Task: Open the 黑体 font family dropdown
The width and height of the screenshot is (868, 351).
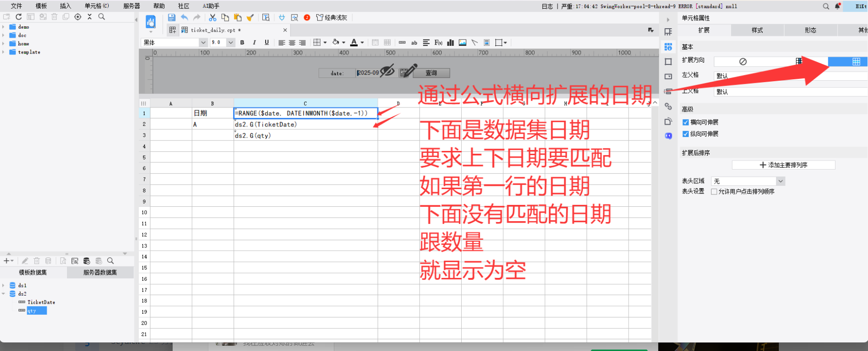Action: (x=203, y=43)
